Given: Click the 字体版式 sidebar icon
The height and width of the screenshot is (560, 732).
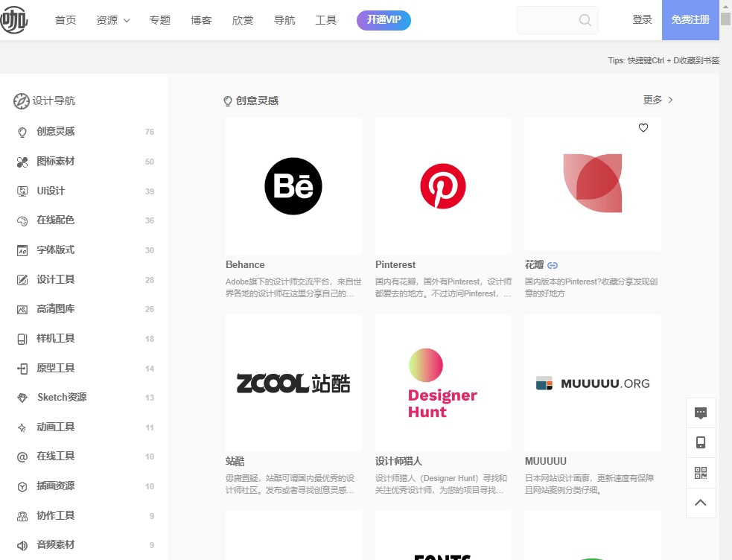Looking at the screenshot, I should (x=22, y=251).
